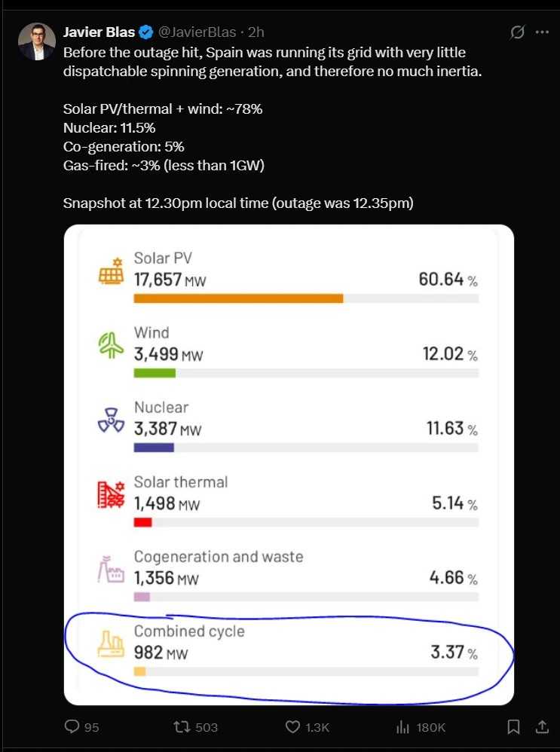The height and width of the screenshot is (752, 560).
Task: View tweet analytics bar-chart icon
Action: point(403,726)
